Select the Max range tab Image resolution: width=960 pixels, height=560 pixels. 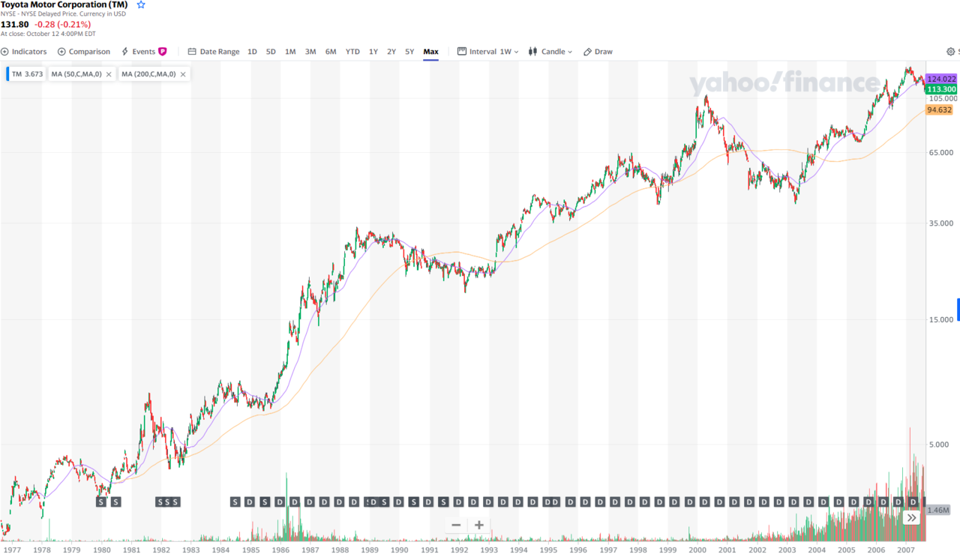[x=430, y=52]
